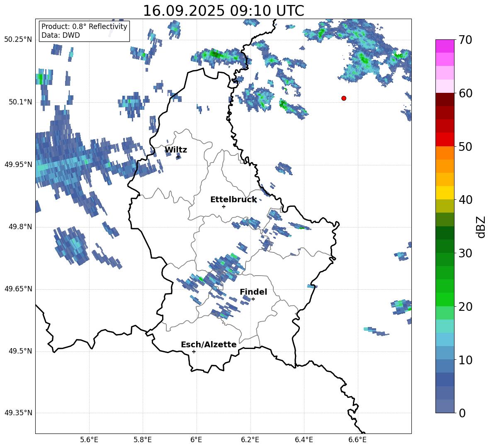Image resolution: width=491 pixels, height=448 pixels.
Task: Click the 6.4°E longitude label
Action: click(x=304, y=440)
